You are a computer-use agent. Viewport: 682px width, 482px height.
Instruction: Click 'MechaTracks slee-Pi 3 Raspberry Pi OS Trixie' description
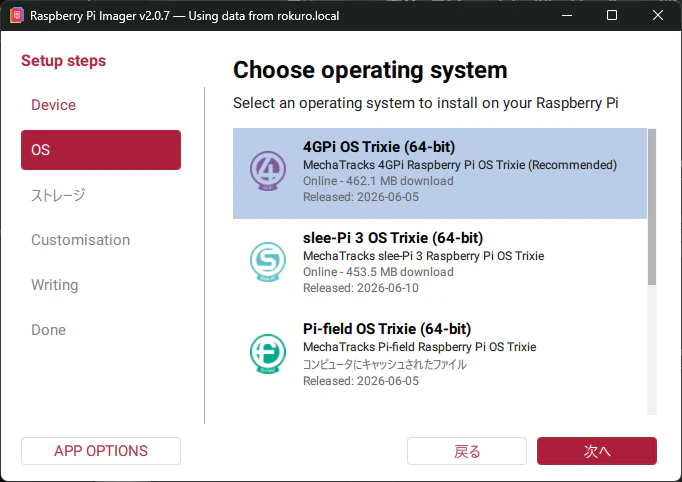click(x=424, y=256)
